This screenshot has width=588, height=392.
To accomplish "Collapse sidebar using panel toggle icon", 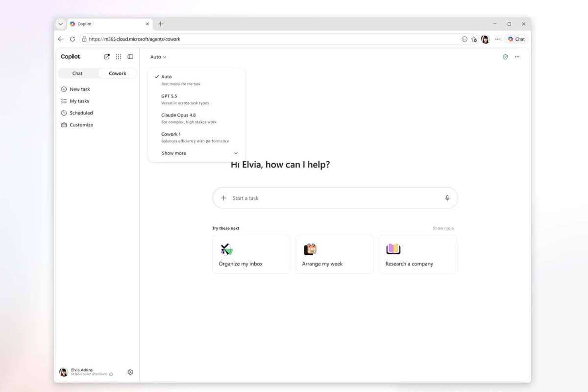I will coord(130,57).
